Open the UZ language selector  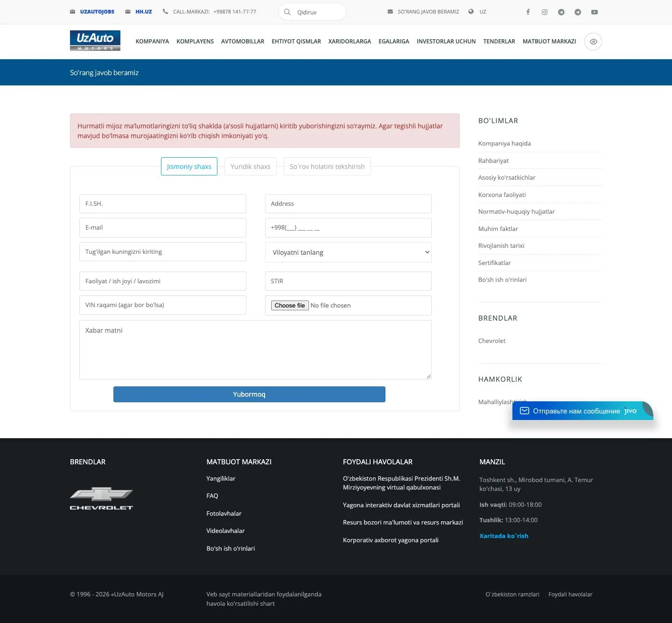click(483, 12)
